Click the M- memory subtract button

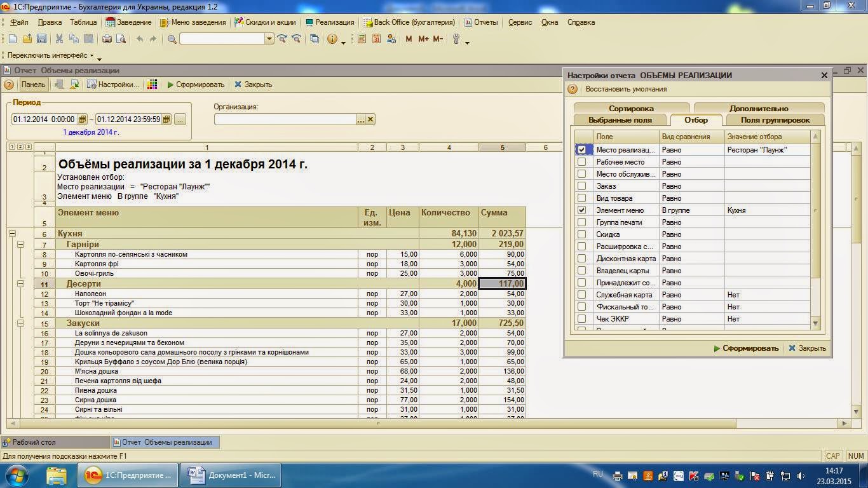(x=438, y=39)
